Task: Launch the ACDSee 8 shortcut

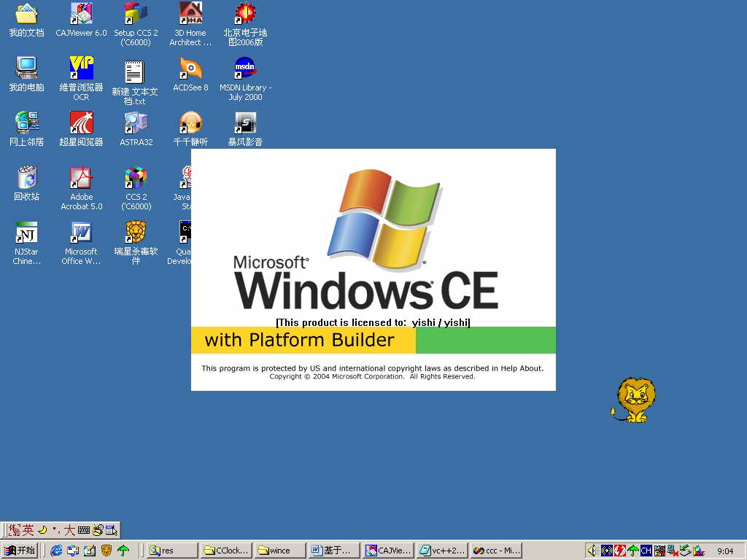Action: click(x=190, y=74)
